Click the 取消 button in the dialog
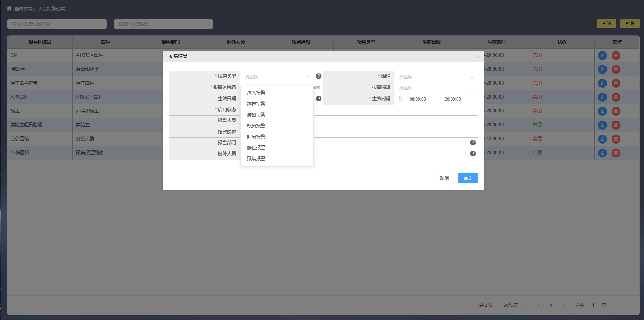 coord(444,178)
